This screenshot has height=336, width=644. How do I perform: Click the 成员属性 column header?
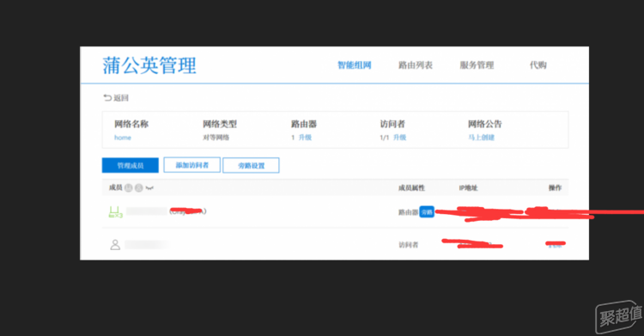point(411,188)
